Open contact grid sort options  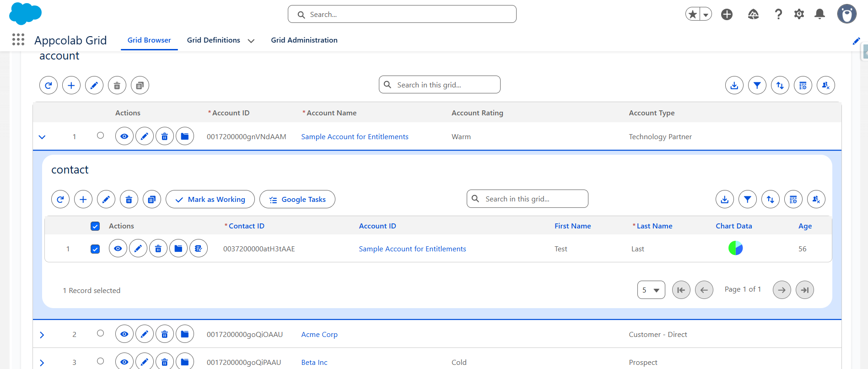(771, 199)
